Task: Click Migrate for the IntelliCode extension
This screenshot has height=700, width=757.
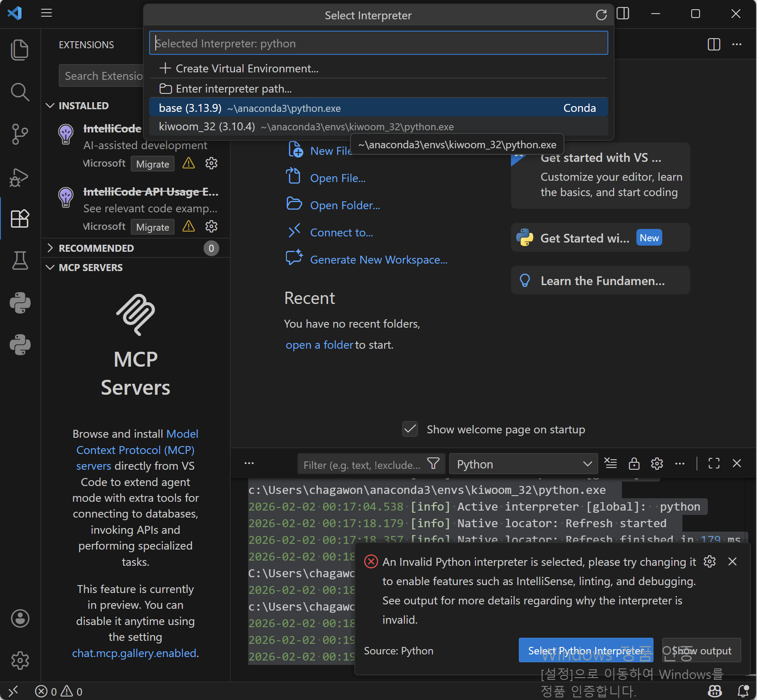Action: click(x=153, y=164)
